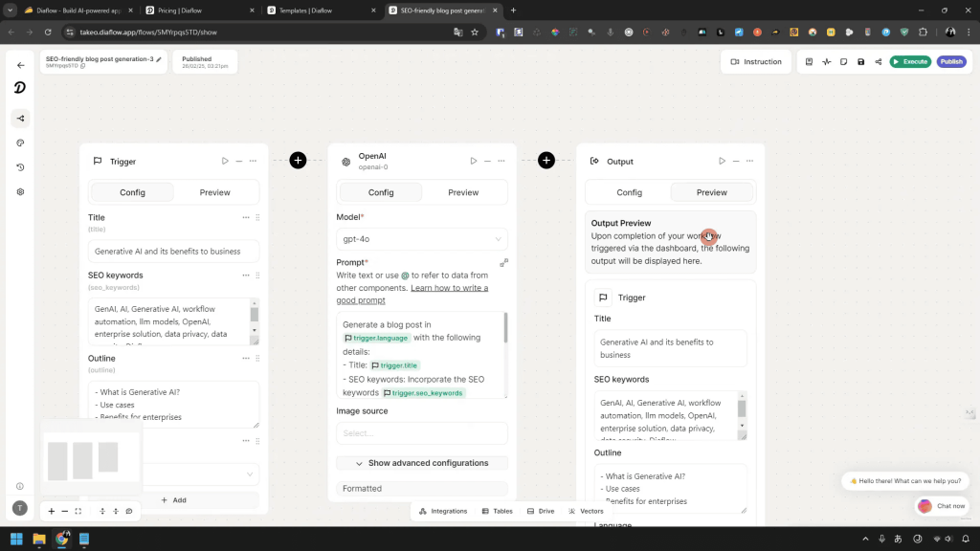Open the Image source select dropdown

tap(422, 433)
